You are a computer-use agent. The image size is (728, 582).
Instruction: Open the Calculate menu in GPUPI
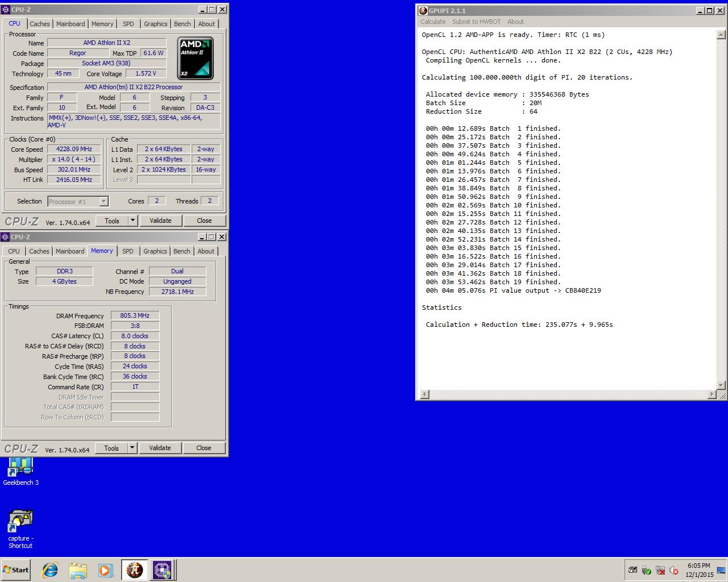tap(433, 22)
